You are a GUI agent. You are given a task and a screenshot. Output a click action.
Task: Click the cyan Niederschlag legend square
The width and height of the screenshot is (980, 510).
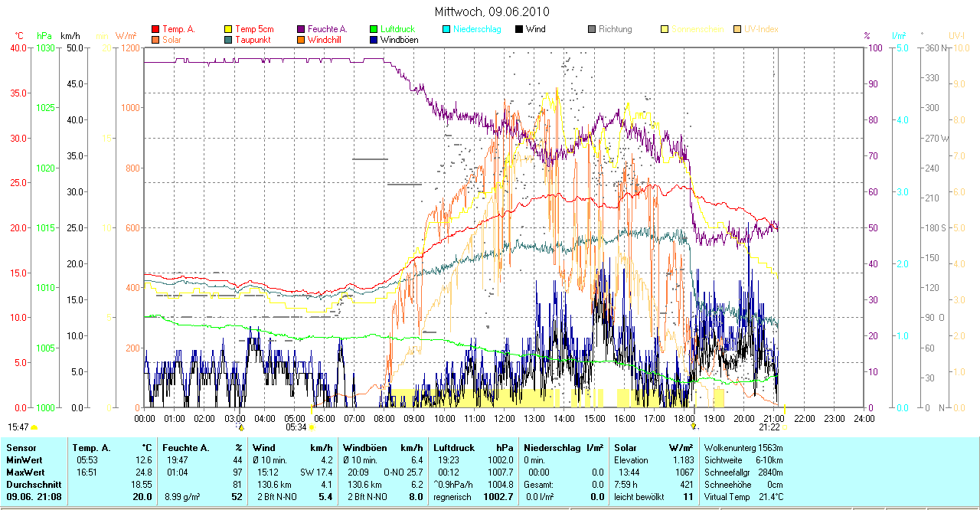(x=446, y=29)
